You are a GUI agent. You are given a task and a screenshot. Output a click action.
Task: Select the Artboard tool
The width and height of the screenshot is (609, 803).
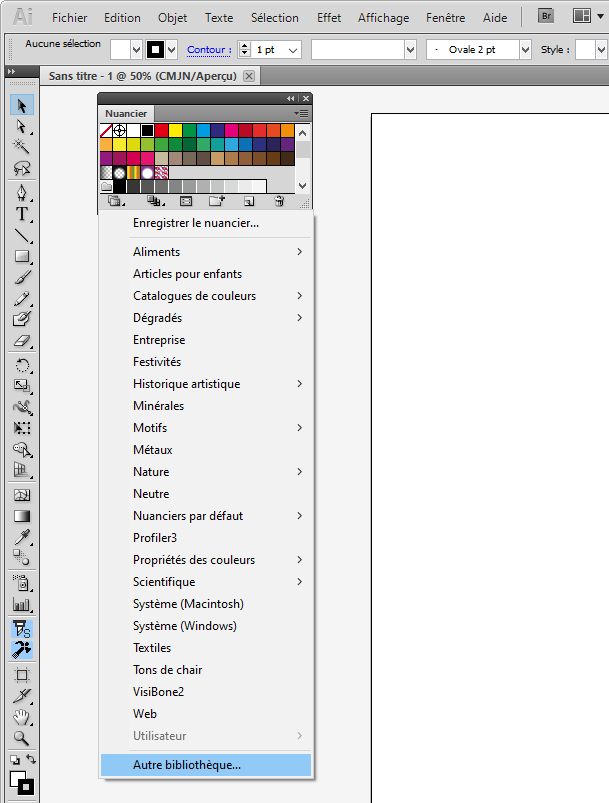pos(22,674)
